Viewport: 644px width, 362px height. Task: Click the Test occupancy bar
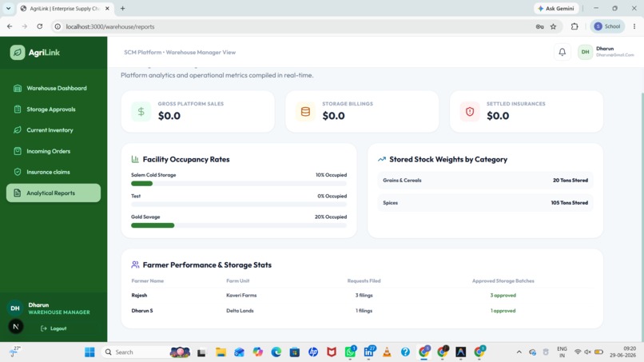[239, 205]
